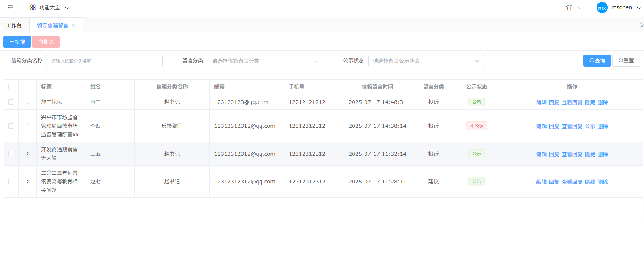Click the 公示 tag in 张三 row
The image size is (644, 278).
tap(477, 102)
